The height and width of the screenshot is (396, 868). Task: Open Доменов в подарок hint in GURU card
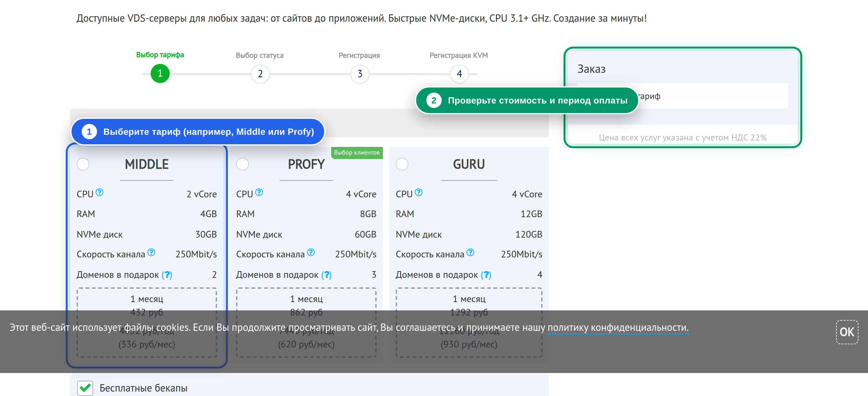(486, 275)
